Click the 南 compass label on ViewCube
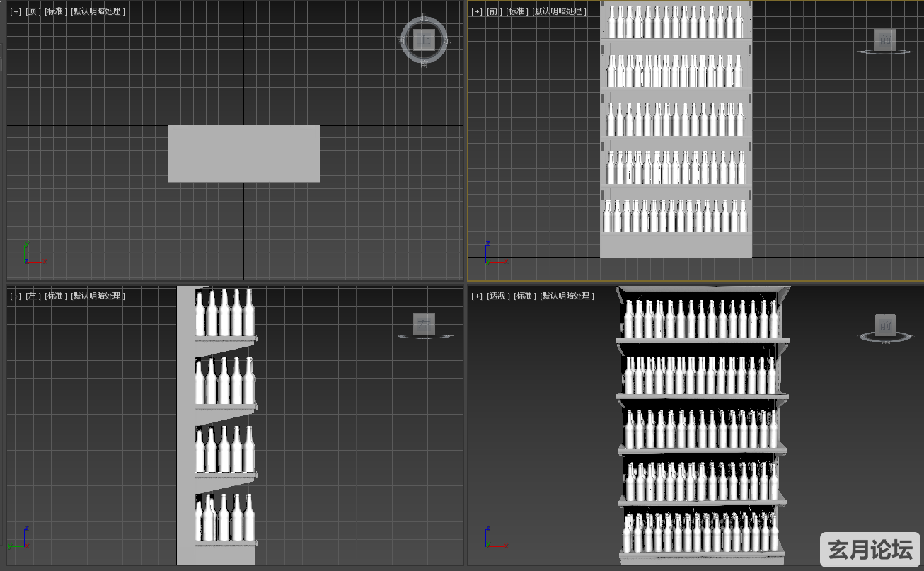 tap(424, 64)
